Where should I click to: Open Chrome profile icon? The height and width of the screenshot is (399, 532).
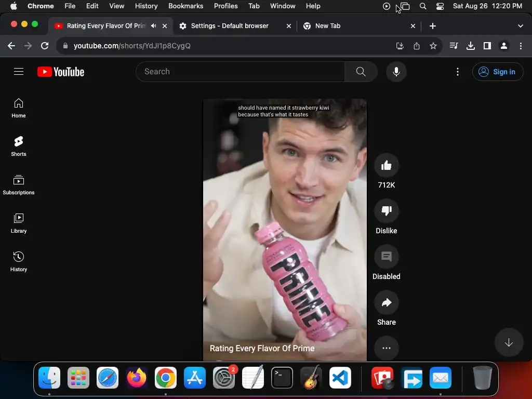pyautogui.click(x=504, y=46)
